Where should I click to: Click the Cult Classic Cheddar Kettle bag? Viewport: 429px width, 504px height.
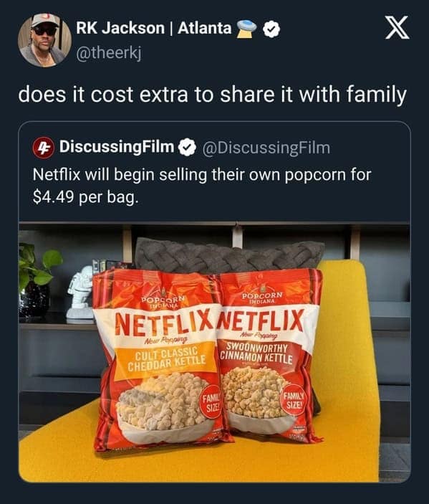(x=160, y=359)
